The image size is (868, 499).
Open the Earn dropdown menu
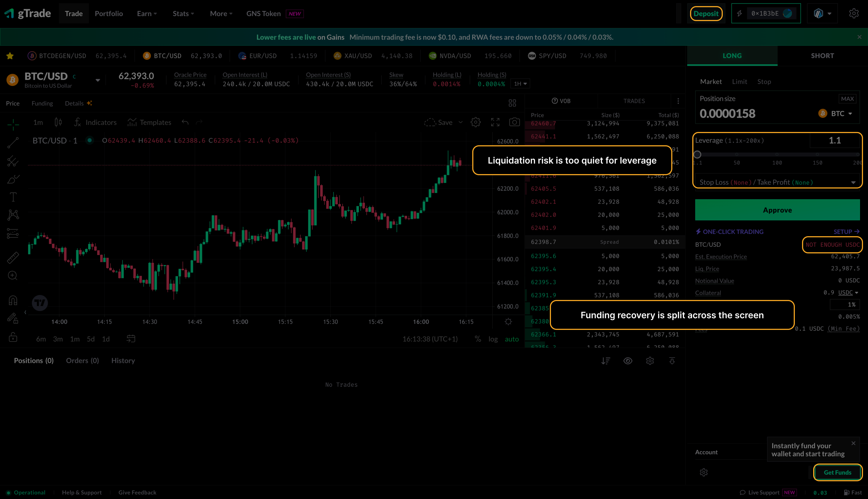click(147, 13)
